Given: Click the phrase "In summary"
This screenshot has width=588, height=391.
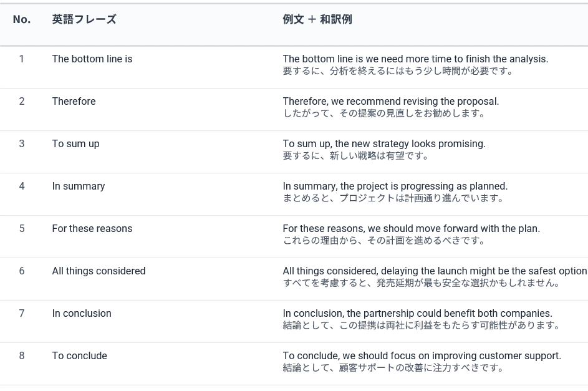Looking at the screenshot, I should pos(79,186).
